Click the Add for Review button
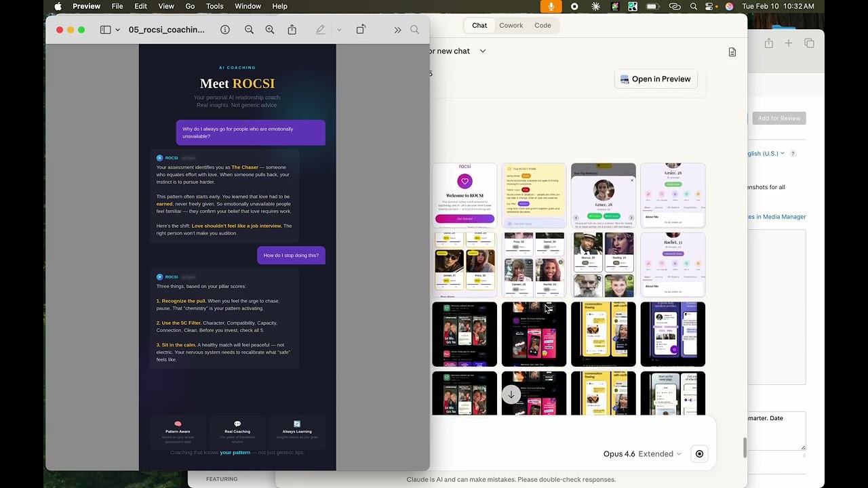The height and width of the screenshot is (488, 868). coord(778,118)
